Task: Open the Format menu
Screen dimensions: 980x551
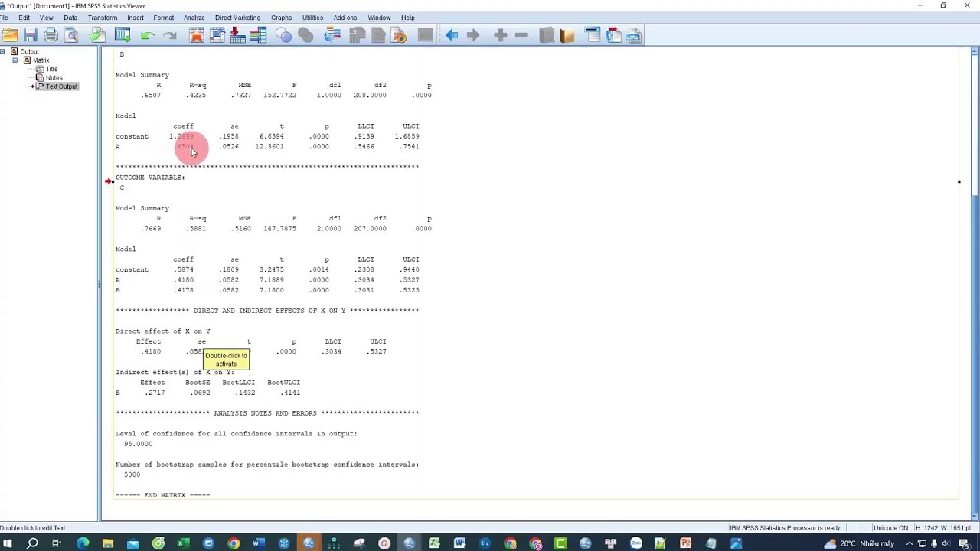Action: click(164, 18)
